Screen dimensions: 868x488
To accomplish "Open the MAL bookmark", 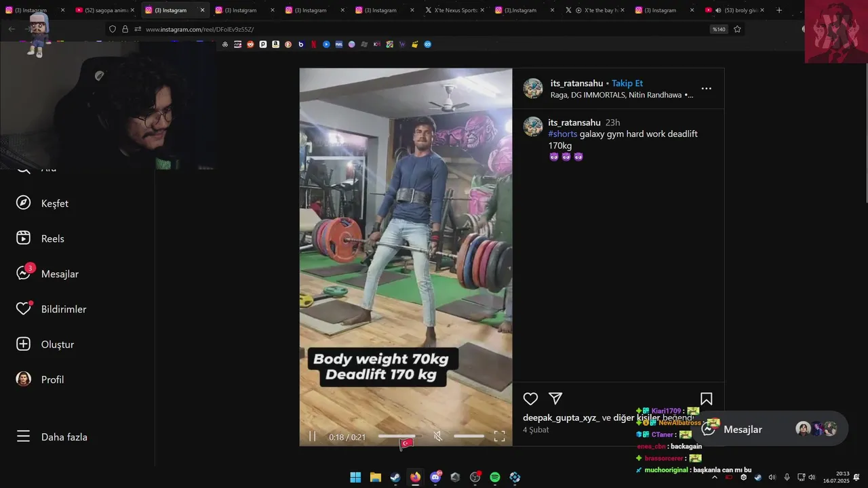I will point(338,44).
